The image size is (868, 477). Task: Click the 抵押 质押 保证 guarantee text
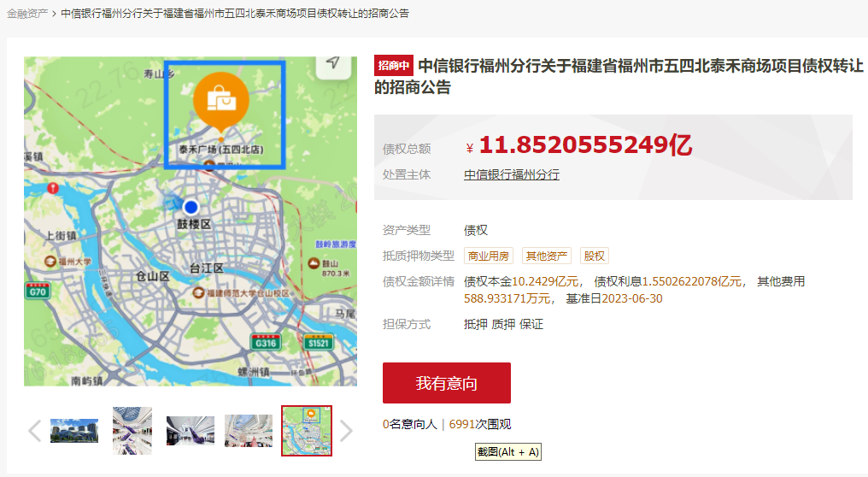pyautogui.click(x=504, y=324)
